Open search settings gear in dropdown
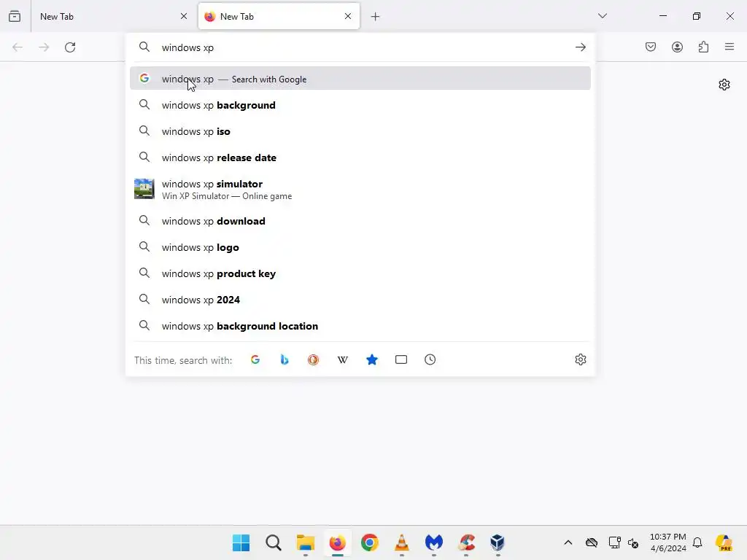This screenshot has height=560, width=747. coord(580,359)
